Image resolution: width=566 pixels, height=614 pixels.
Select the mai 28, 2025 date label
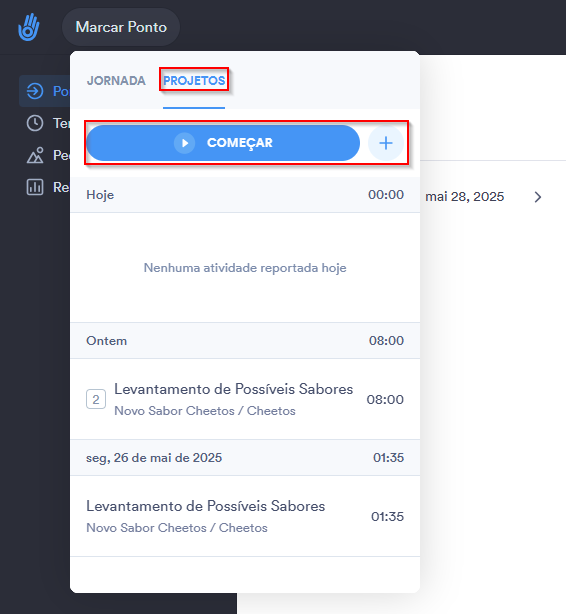click(x=465, y=197)
